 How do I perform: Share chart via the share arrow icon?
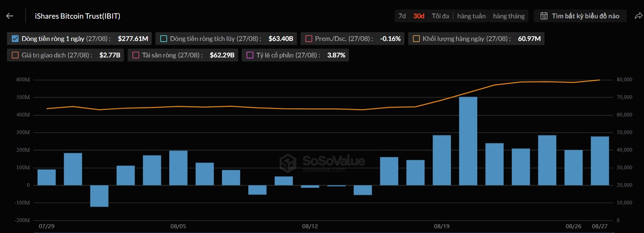pos(638,16)
